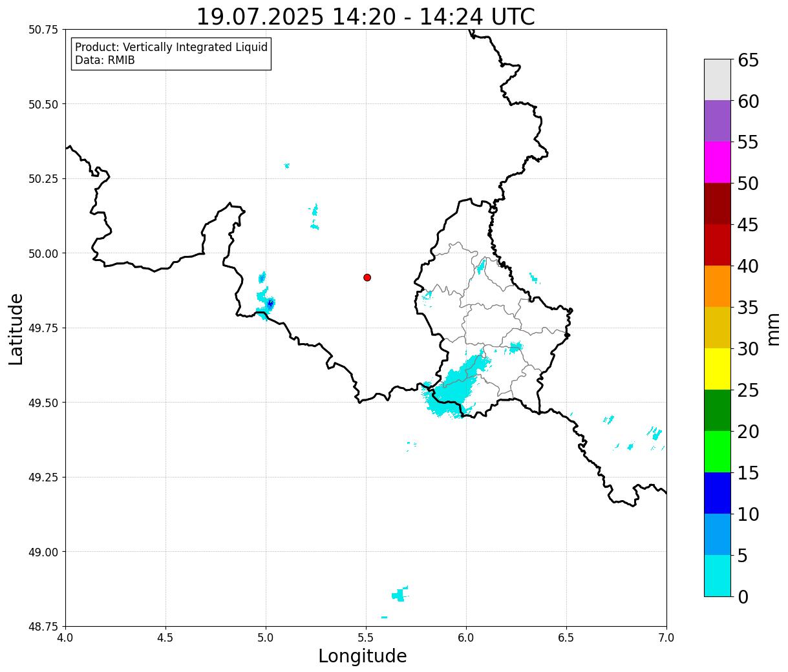Image resolution: width=788 pixels, height=672 pixels.
Task: Select the dark green 20-25 colorbar segment
Action: 718,410
